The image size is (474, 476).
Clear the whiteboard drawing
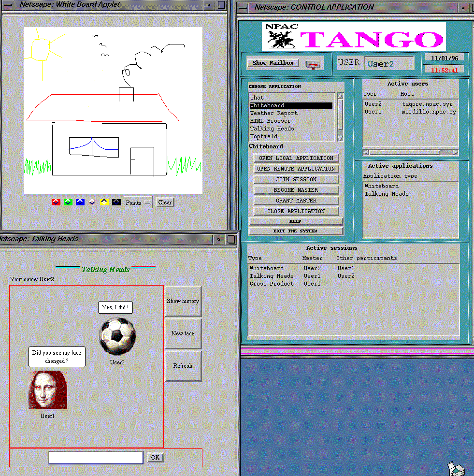point(165,202)
